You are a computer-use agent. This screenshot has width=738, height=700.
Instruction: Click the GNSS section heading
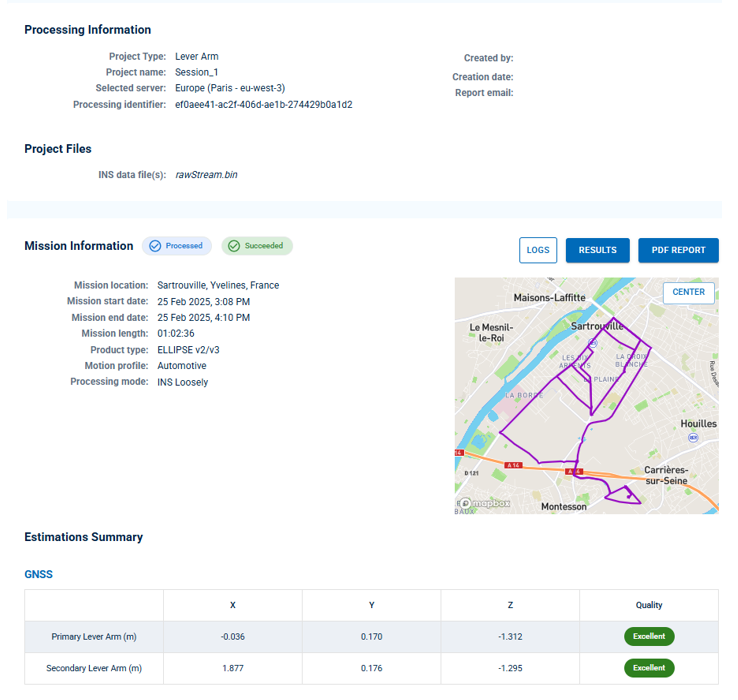point(39,575)
